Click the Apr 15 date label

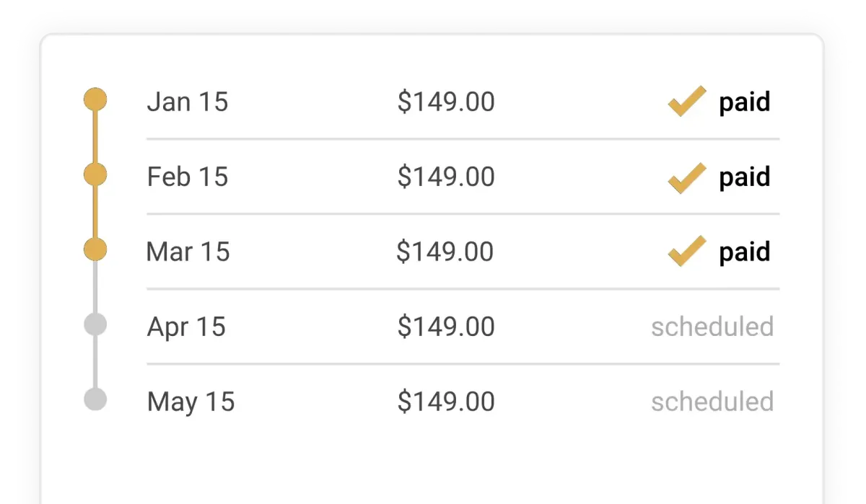(187, 327)
